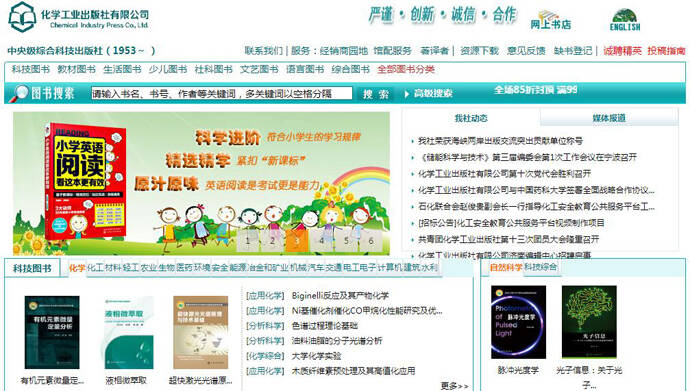This screenshot has height=391, width=690.
Task: Select highlighted banner slide 3
Action: (297, 241)
